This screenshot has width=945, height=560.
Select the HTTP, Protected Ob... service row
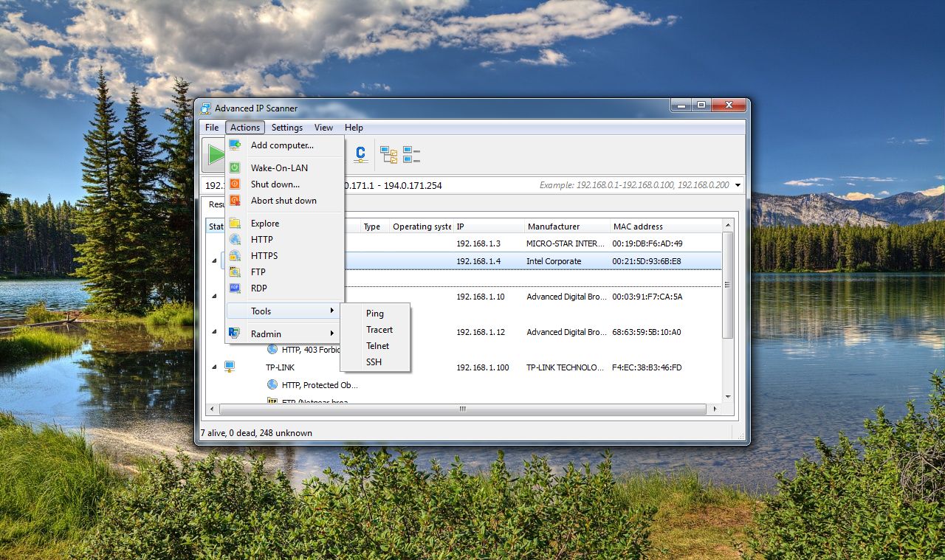click(320, 385)
